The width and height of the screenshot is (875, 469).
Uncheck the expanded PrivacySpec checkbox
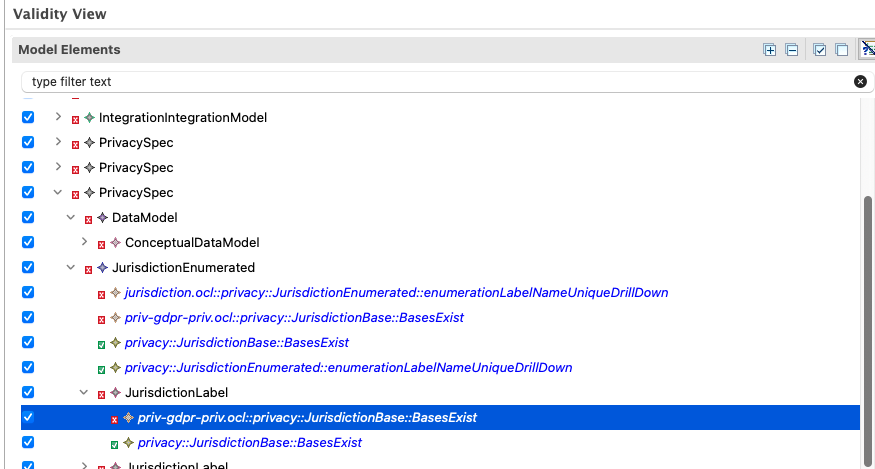coord(28,192)
